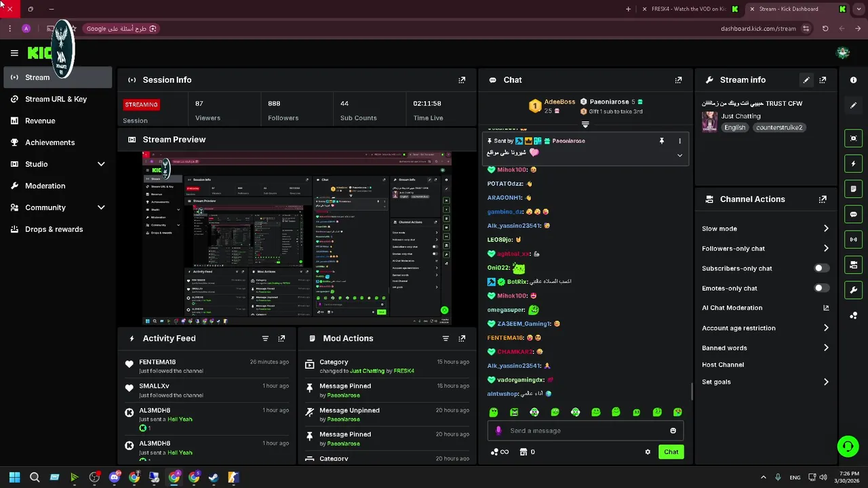Open user avatar at top right
Screen dimensions: 868x488
[x=843, y=53]
